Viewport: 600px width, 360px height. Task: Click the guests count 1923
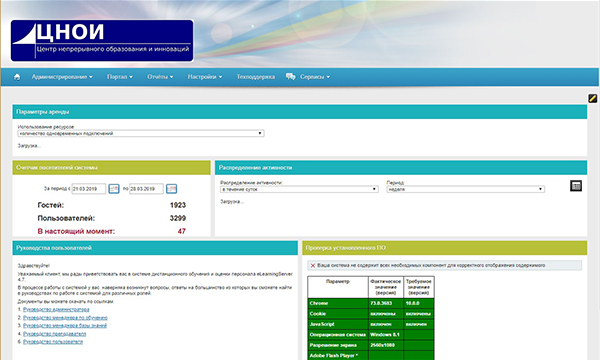178,205
